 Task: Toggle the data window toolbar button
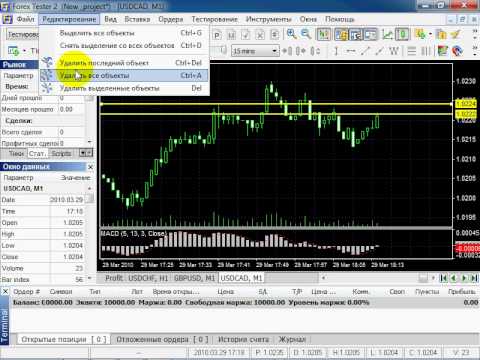[x=356, y=34]
